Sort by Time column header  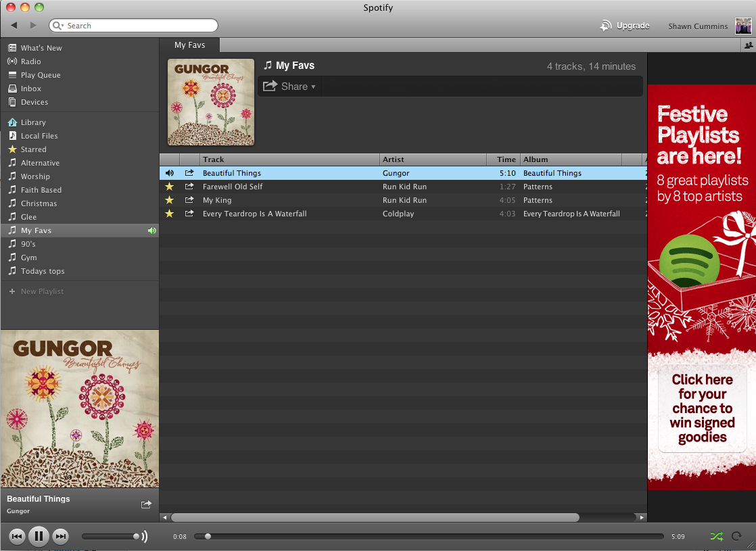point(503,159)
